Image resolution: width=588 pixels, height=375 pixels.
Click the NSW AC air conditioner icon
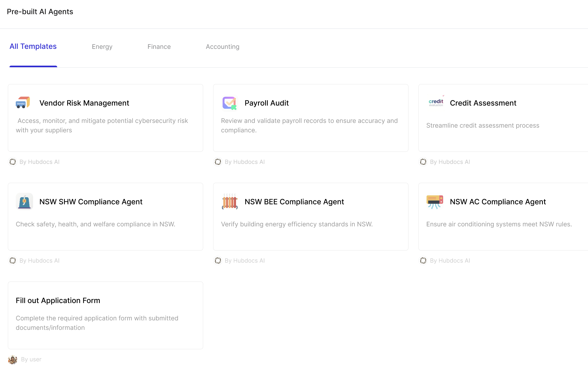[435, 201]
